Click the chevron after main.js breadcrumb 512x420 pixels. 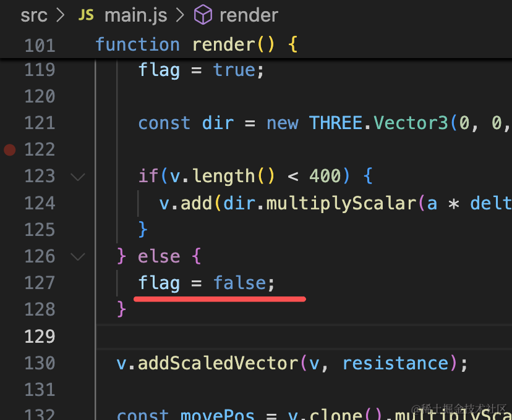coord(180,15)
